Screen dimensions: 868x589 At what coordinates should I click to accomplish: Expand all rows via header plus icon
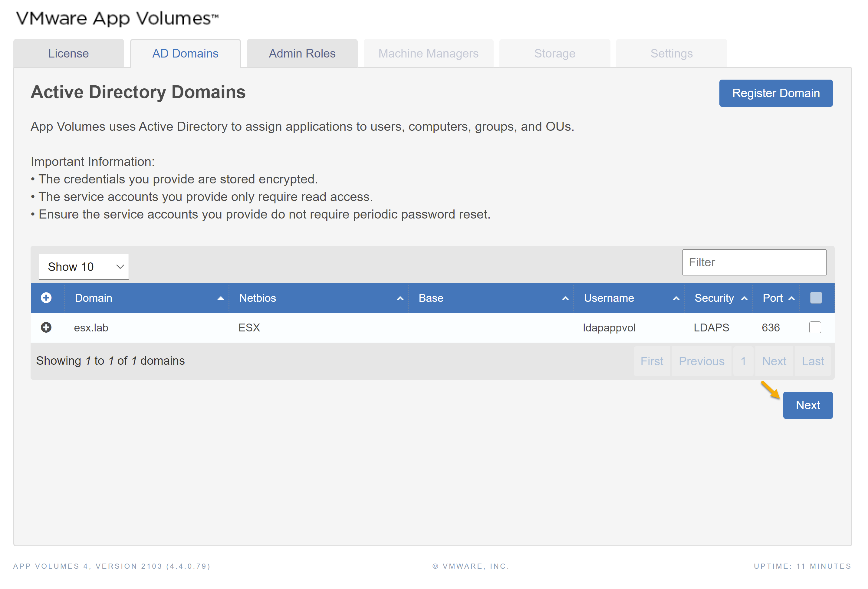click(x=46, y=298)
